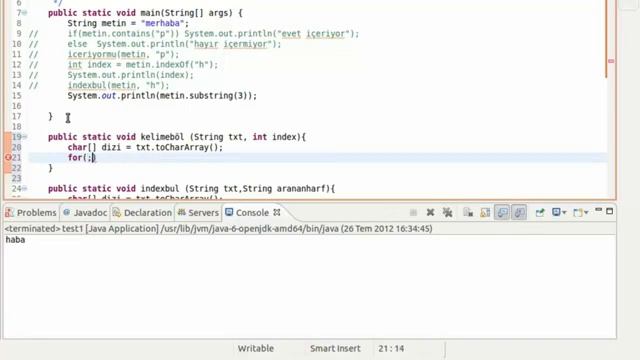Open Display Selected Console dropdown arrow

[x=564, y=213]
